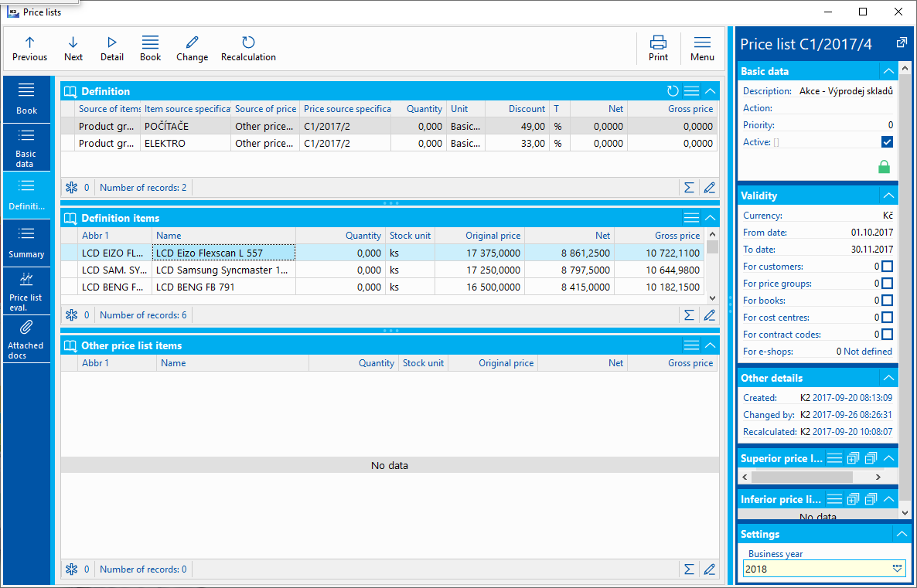Open Price list eval. in sidebar
This screenshot has width=917, height=588.
pos(26,291)
